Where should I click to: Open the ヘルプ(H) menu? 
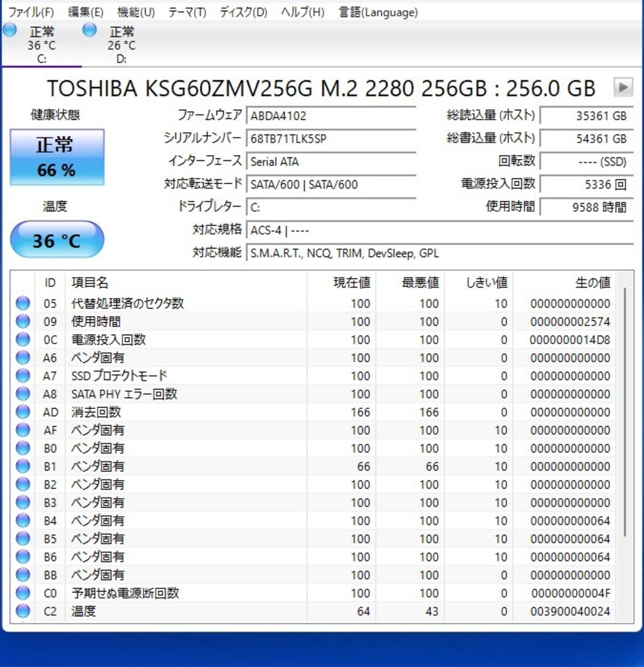[302, 12]
